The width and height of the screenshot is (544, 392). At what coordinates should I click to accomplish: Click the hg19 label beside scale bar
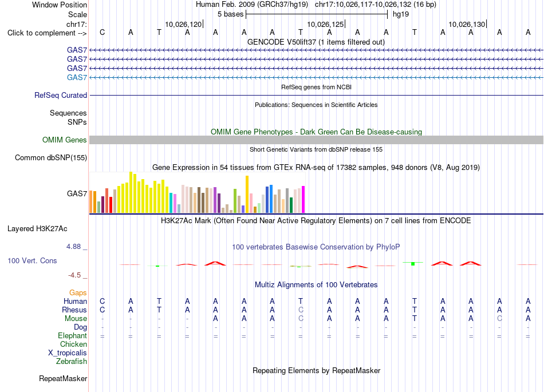tap(401, 14)
